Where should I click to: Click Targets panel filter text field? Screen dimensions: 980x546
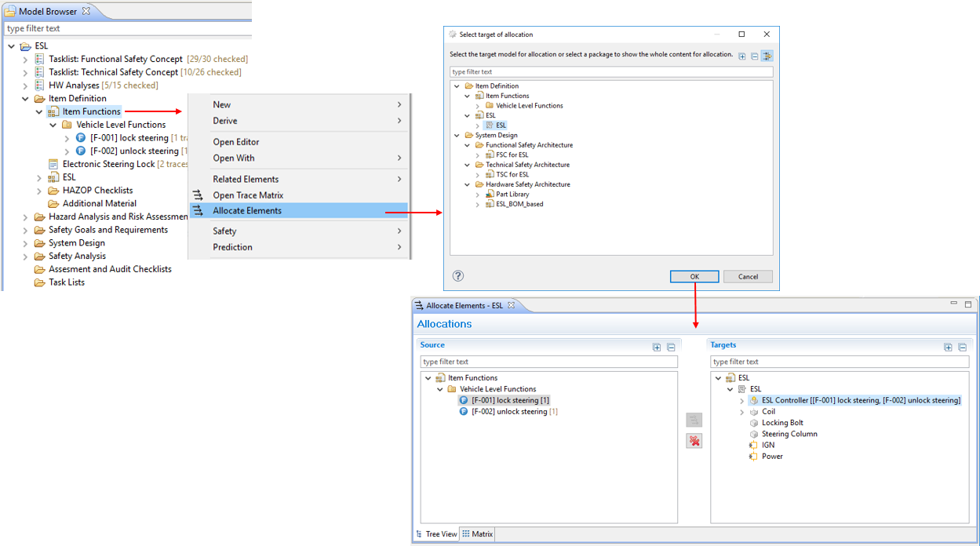tap(840, 362)
